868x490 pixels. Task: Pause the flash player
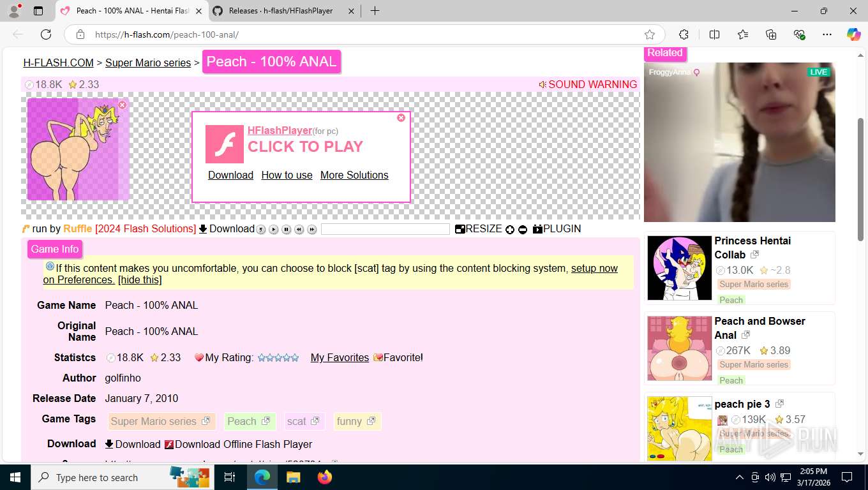pyautogui.click(x=287, y=230)
